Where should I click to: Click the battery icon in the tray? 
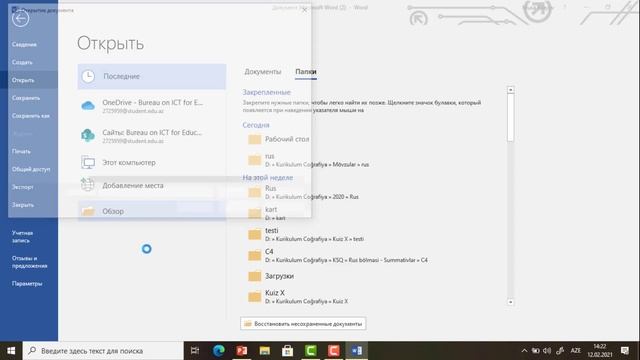536,351
